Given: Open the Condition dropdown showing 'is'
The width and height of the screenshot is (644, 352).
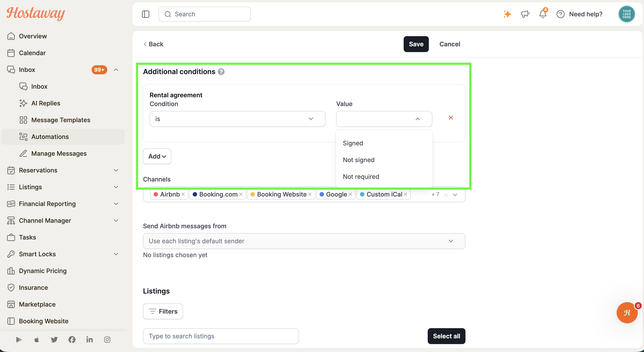Looking at the screenshot, I should [237, 119].
